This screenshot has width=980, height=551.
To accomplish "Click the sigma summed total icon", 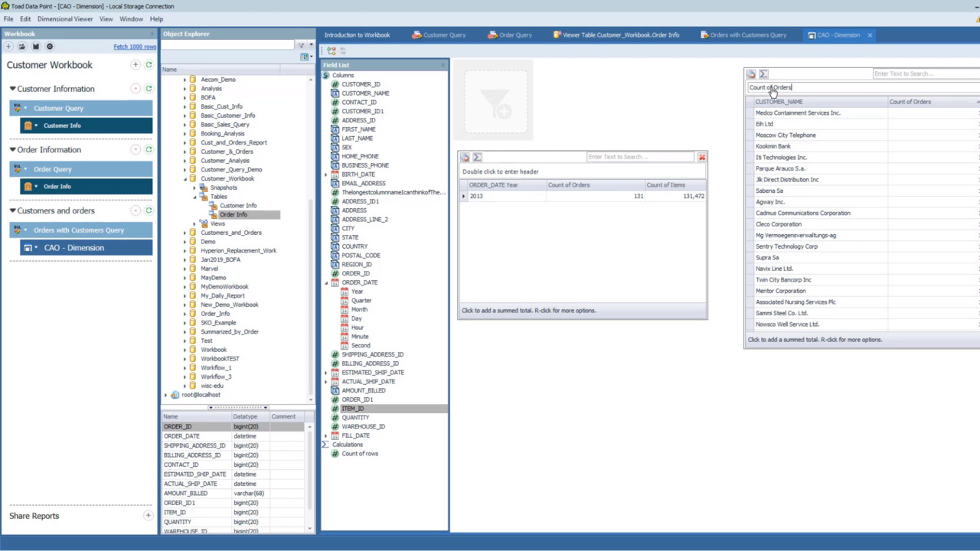I will [477, 157].
